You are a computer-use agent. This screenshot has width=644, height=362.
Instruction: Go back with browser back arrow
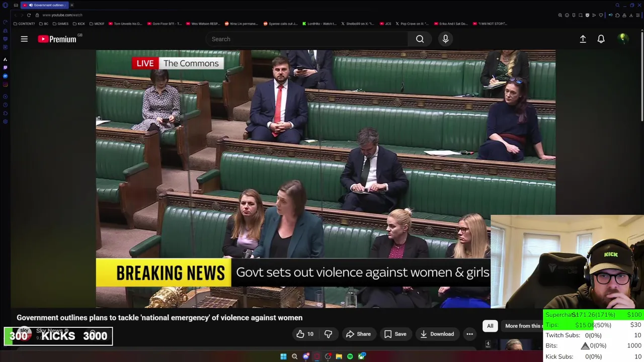[16, 15]
